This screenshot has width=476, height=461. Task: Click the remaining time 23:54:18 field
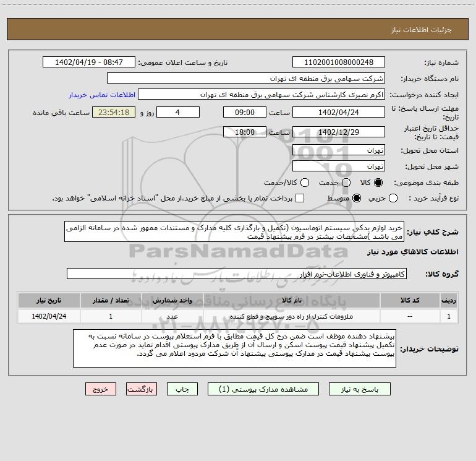coord(114,112)
